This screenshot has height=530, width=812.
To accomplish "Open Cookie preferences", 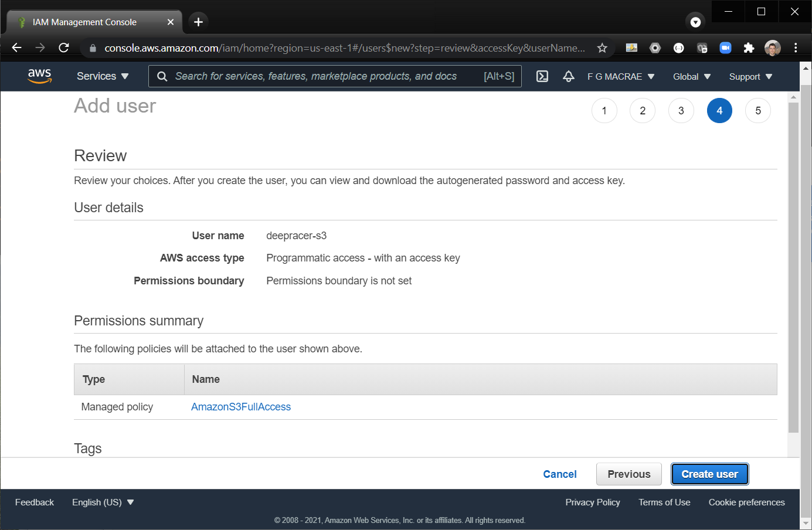I will coord(746,502).
